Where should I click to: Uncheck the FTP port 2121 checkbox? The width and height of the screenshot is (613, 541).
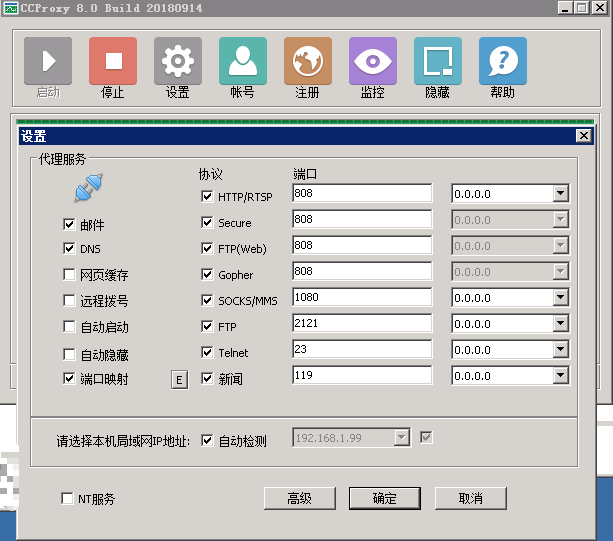[x=207, y=326]
